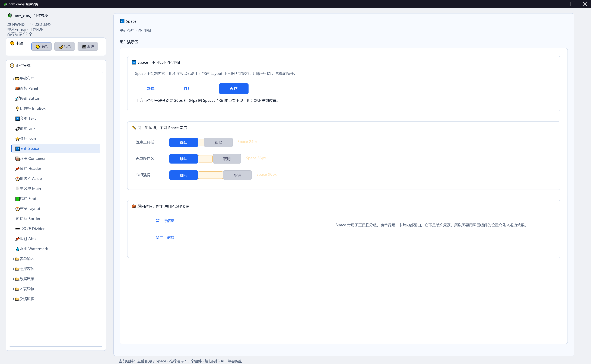The width and height of the screenshot is (591, 364).
Task: Click the orange spacer in 分组强调 row
Action: pyautogui.click(x=211, y=175)
